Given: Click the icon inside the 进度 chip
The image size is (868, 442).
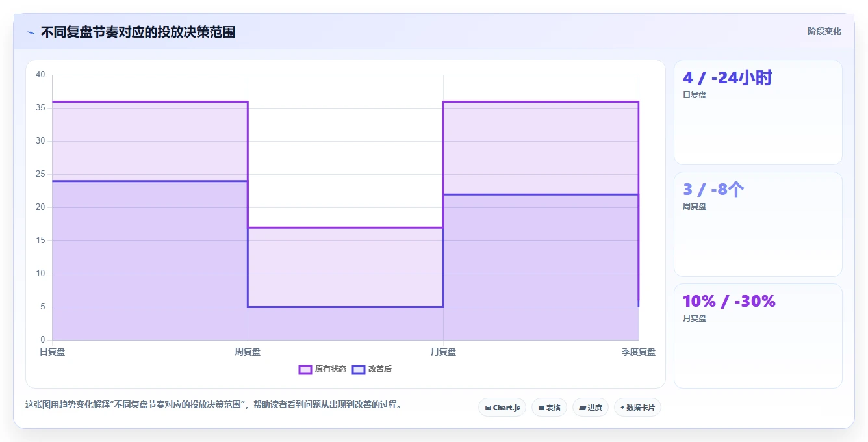Looking at the screenshot, I should [x=583, y=408].
